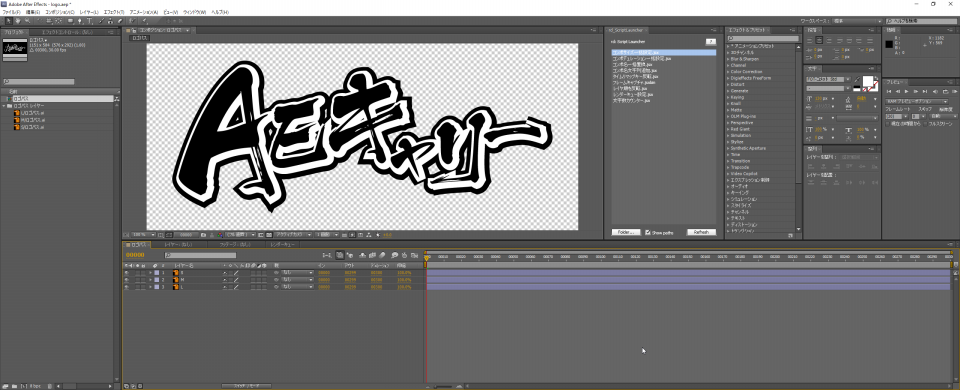Image resolution: width=960 pixels, height=390 pixels.
Task: Expand layer 2 'M' properties triangle
Action: click(x=150, y=280)
